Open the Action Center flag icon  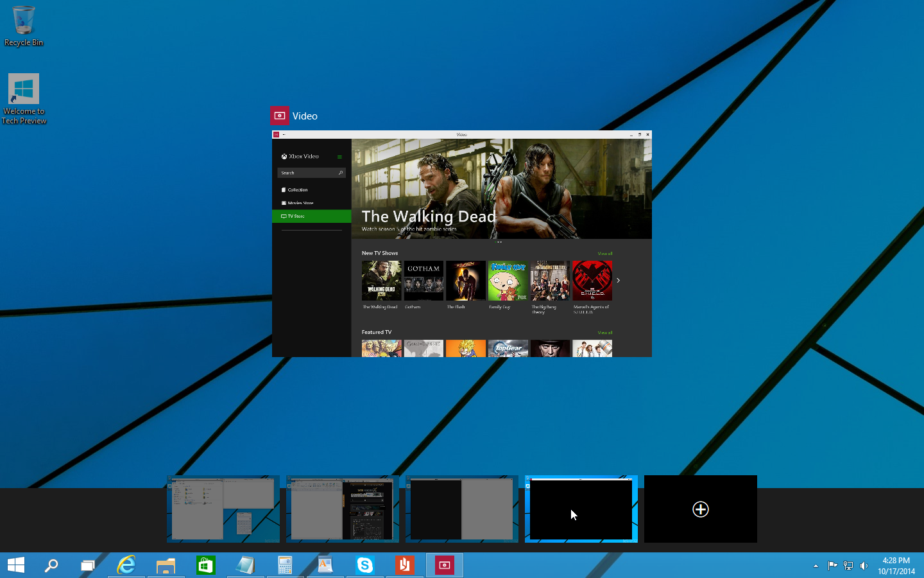tap(832, 566)
